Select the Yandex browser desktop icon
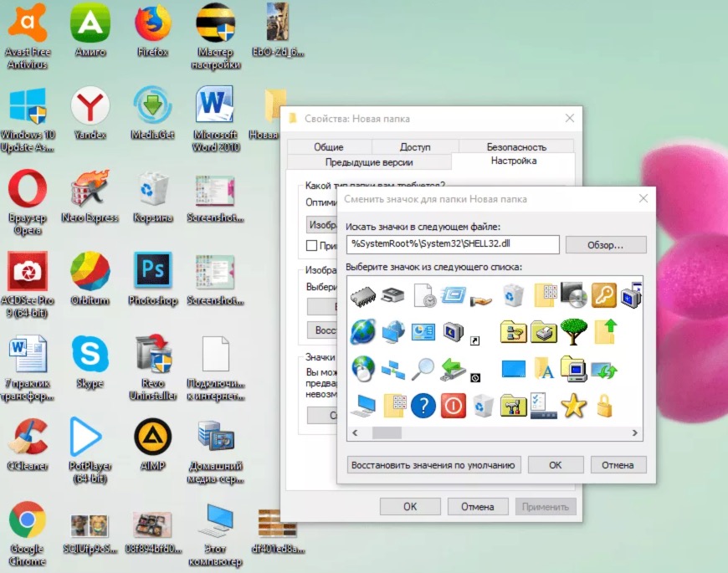 [90, 113]
